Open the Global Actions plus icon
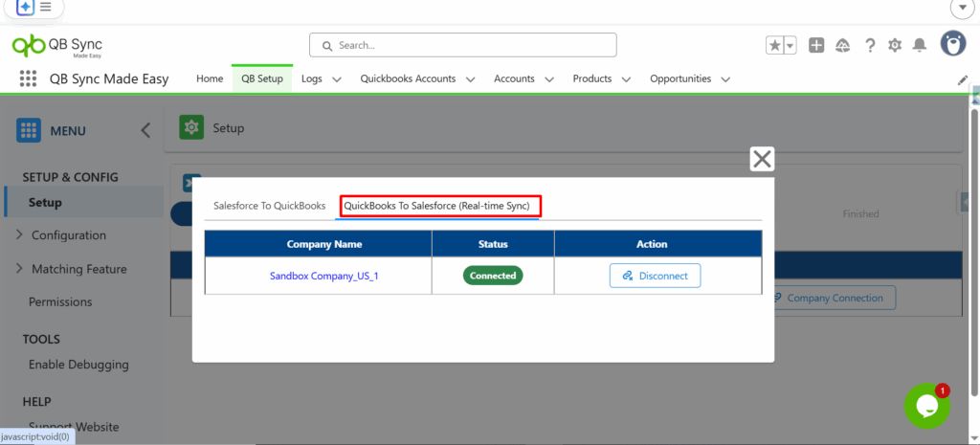 816,45
